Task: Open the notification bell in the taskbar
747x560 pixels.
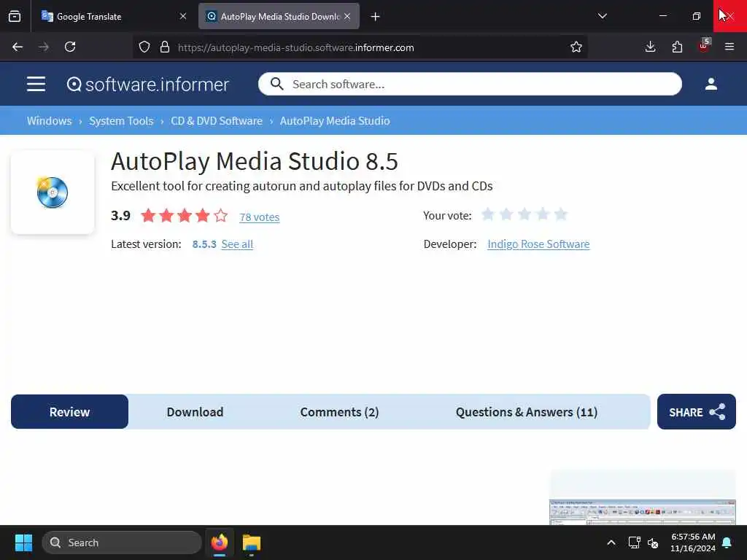Action: 727,542
